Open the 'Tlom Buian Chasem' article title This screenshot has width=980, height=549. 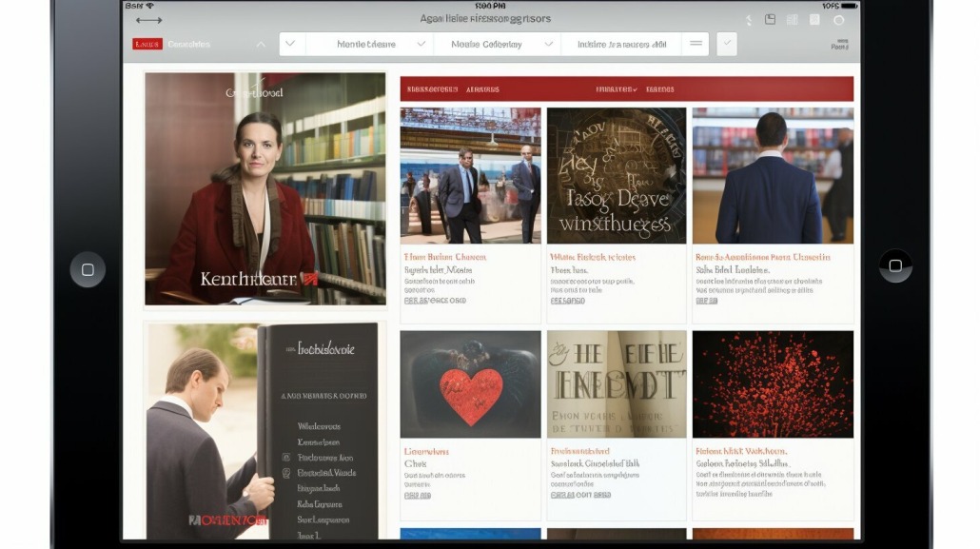(445, 257)
